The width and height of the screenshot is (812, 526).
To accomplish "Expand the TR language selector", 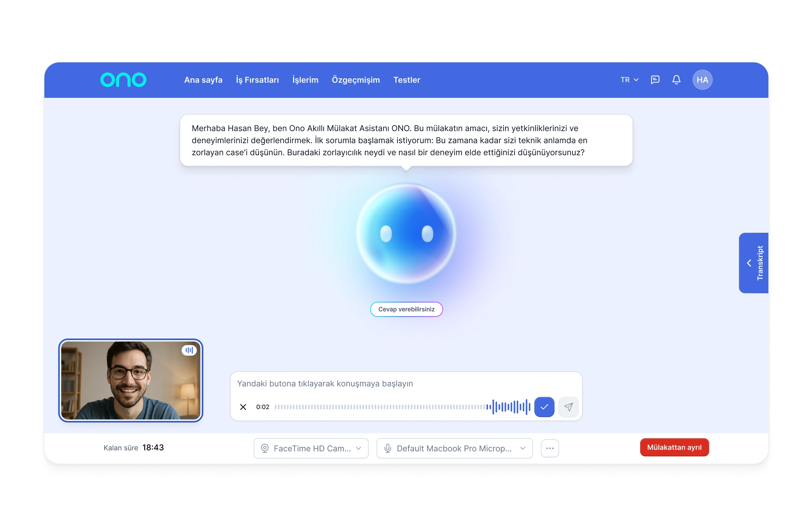I will pos(629,80).
